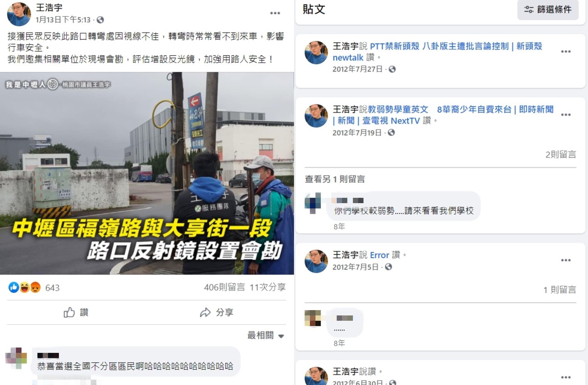Image resolution: width=588 pixels, height=385 pixels.
Task: Open options menu for 2012年7月19日 post
Action: point(565,115)
